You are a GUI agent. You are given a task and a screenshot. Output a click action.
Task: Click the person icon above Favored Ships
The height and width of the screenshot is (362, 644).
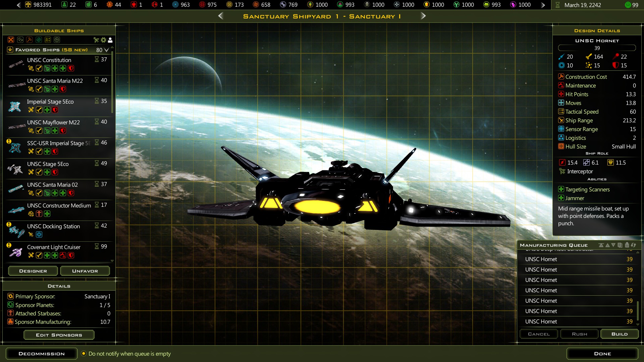110,40
